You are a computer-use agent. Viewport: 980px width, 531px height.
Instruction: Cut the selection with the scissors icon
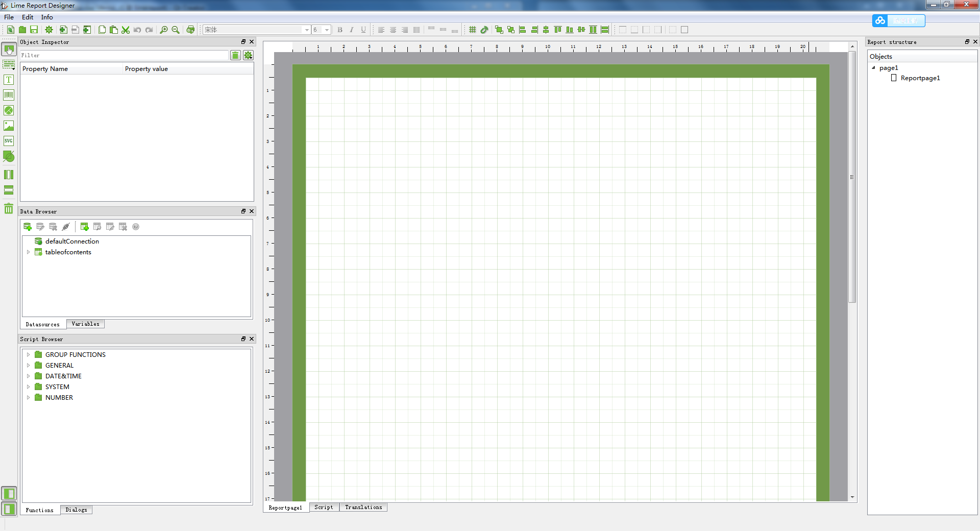tap(126, 30)
